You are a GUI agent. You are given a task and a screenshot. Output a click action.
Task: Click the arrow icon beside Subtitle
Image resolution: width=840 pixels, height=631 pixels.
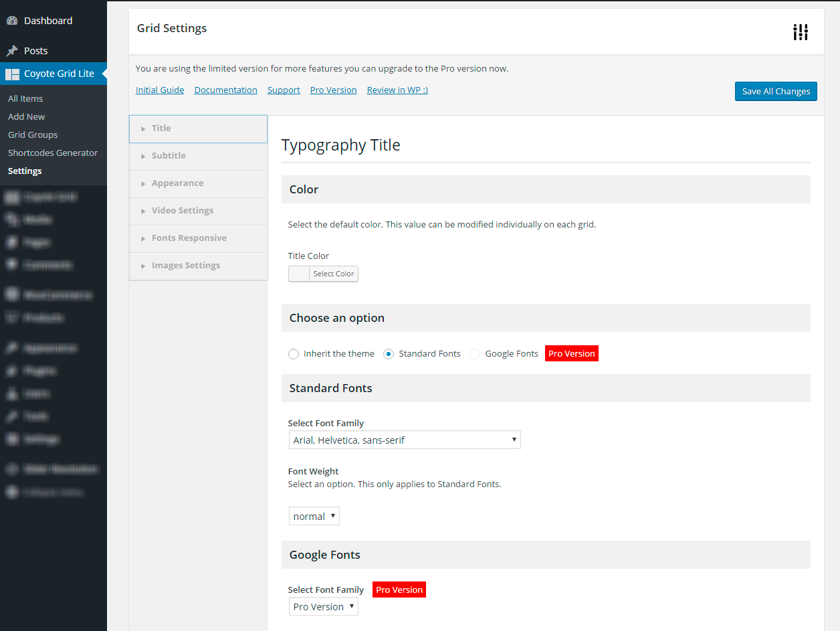pos(143,156)
